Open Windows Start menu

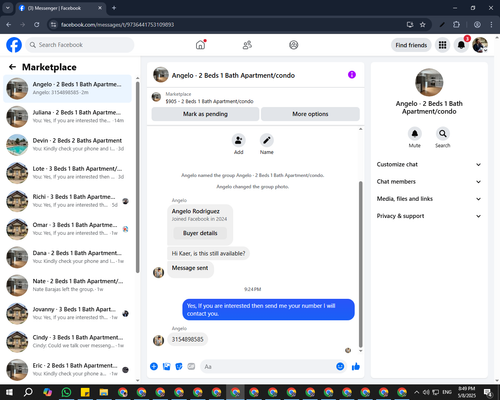tap(9, 392)
